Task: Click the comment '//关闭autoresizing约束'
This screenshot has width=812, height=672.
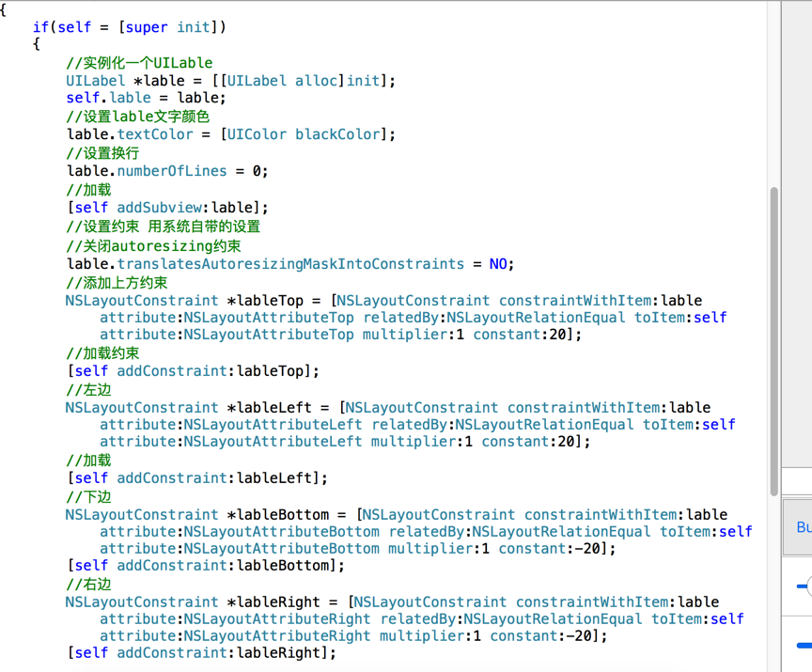Action: pos(154,246)
